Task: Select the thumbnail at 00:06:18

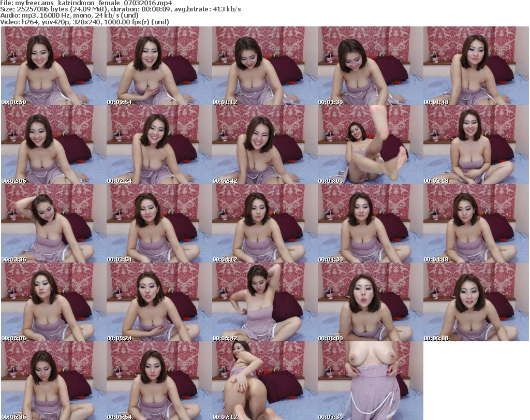Action: [475, 302]
